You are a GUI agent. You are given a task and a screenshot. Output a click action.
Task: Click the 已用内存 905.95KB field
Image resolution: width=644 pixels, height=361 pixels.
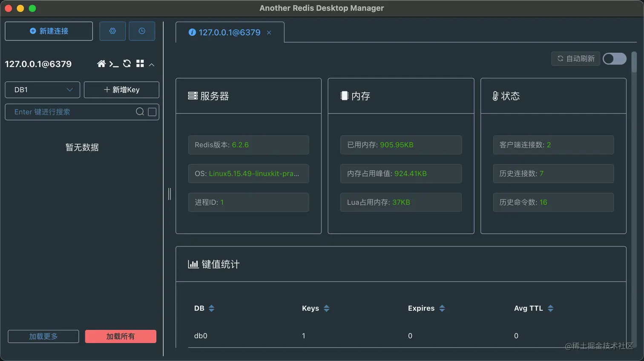(401, 145)
